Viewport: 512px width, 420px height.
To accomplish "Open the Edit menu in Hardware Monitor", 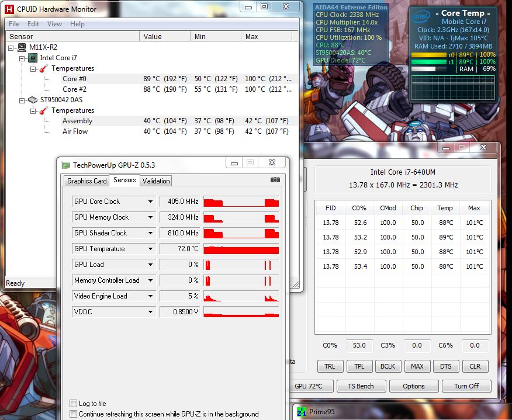I will click(33, 24).
